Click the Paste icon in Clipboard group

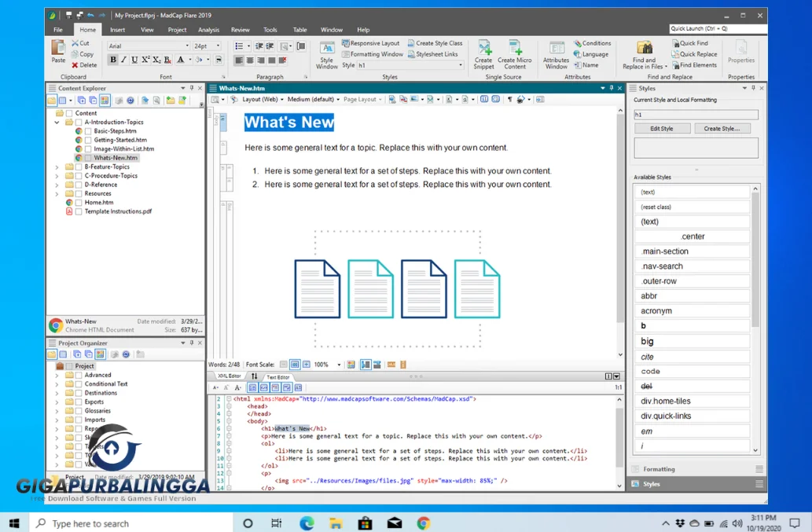point(58,48)
